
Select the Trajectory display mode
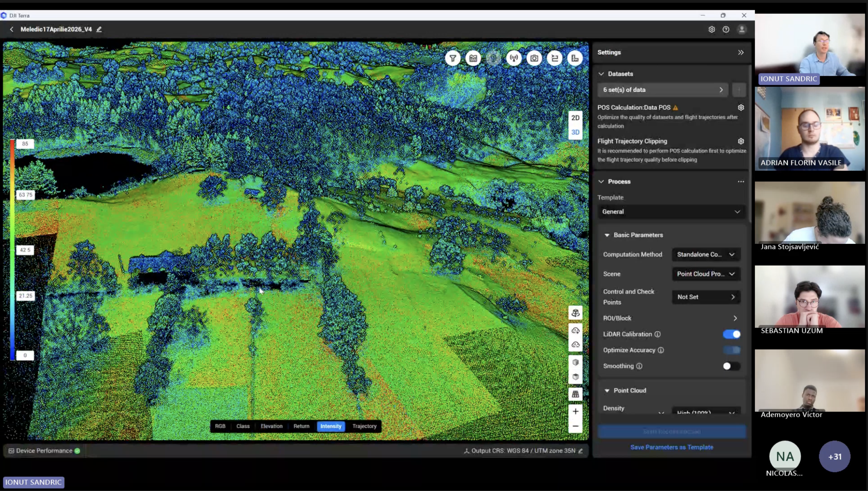pos(364,426)
